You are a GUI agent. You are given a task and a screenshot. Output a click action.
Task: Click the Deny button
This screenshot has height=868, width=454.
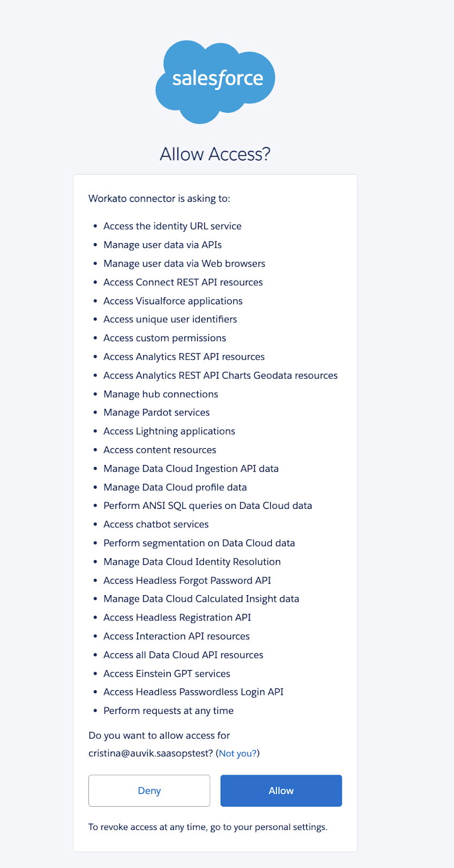149,790
